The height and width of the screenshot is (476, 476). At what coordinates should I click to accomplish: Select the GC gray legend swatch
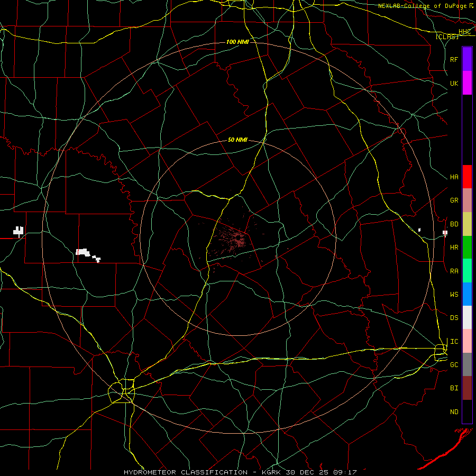tap(467, 364)
